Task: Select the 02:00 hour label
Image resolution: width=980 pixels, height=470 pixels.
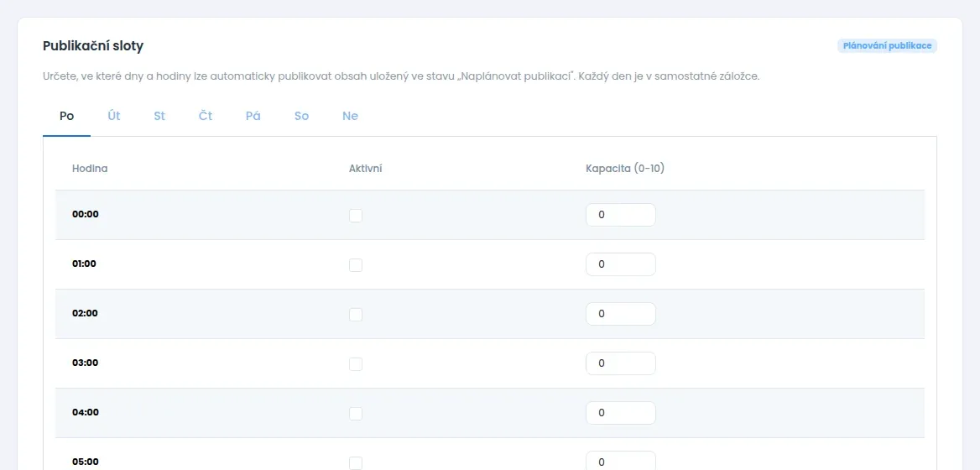Action: pos(85,313)
